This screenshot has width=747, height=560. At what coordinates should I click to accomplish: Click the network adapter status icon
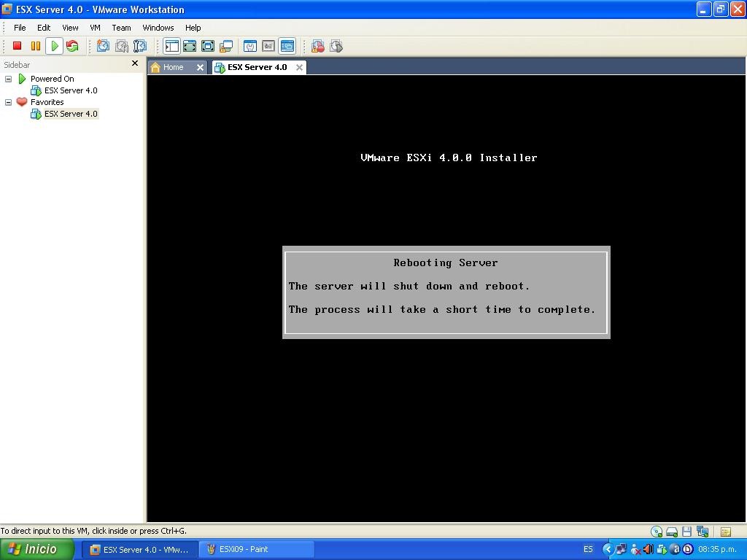click(703, 532)
